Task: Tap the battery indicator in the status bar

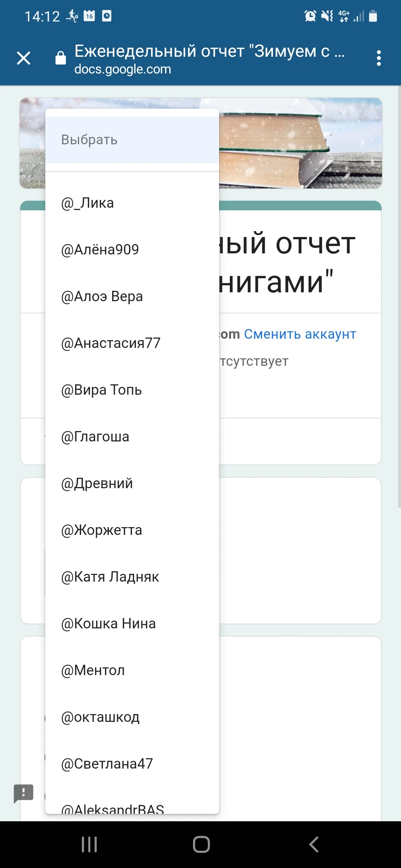Action: pos(372,16)
